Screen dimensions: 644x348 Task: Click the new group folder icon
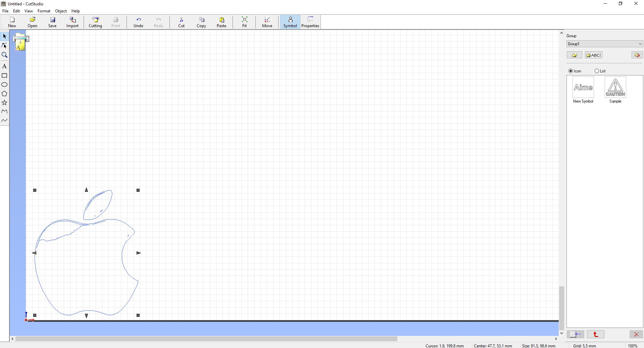575,55
